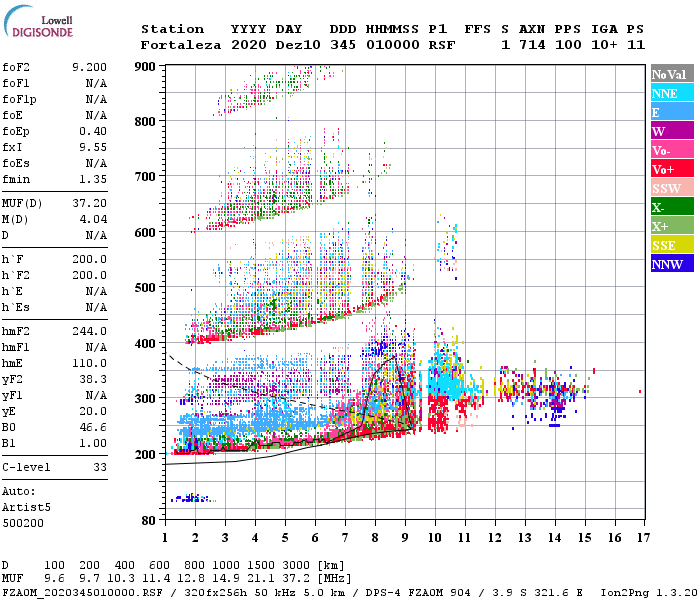Viewport: 700px width, 600px height.
Task: Click the blue E-layer echo trace near 110 km
Action: click(192, 498)
